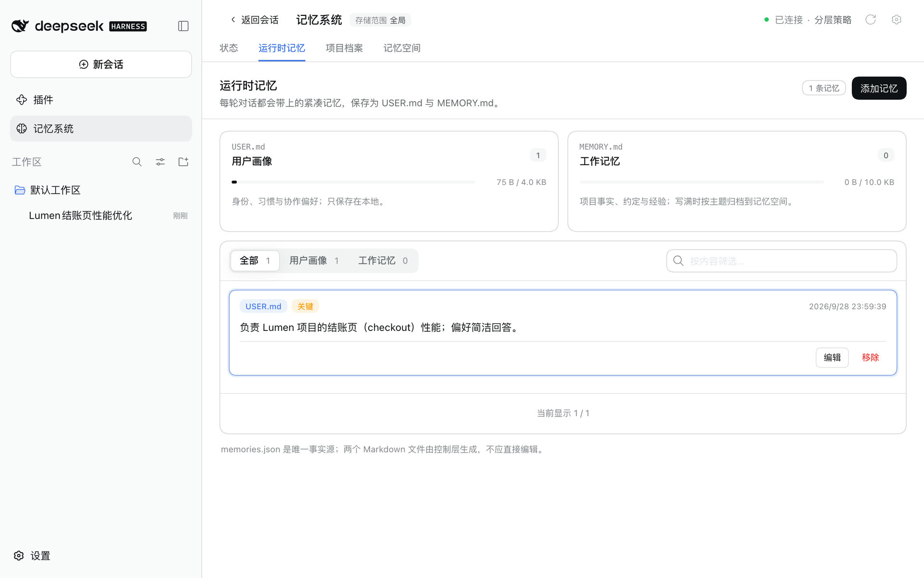Click the 当前显示 1 / 1 footer text
The image size is (924, 578).
click(563, 413)
